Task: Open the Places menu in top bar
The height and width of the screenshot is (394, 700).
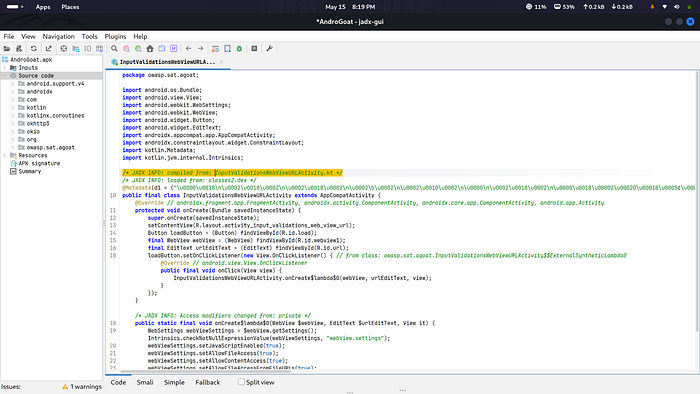Action: [x=70, y=7]
